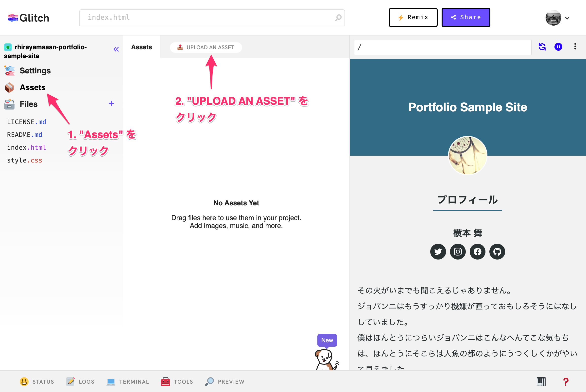586x392 pixels.
Task: Click the Assets box icon
Action: click(x=10, y=87)
